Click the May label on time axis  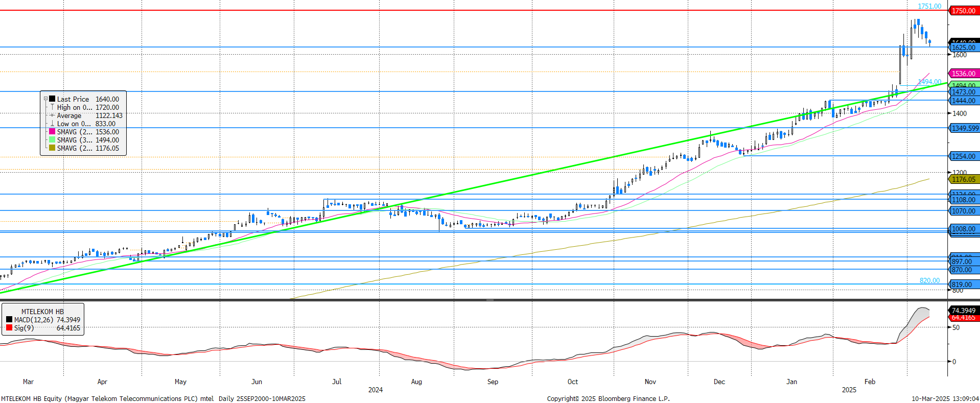tap(180, 382)
